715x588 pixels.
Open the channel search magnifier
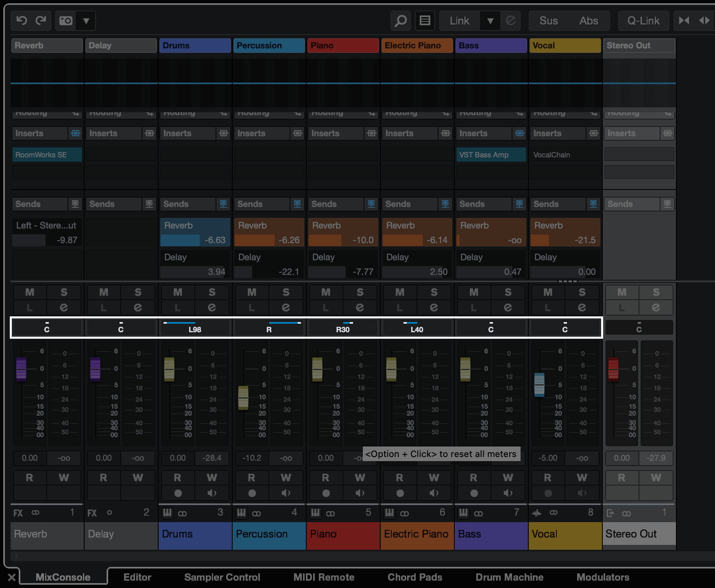click(x=401, y=20)
